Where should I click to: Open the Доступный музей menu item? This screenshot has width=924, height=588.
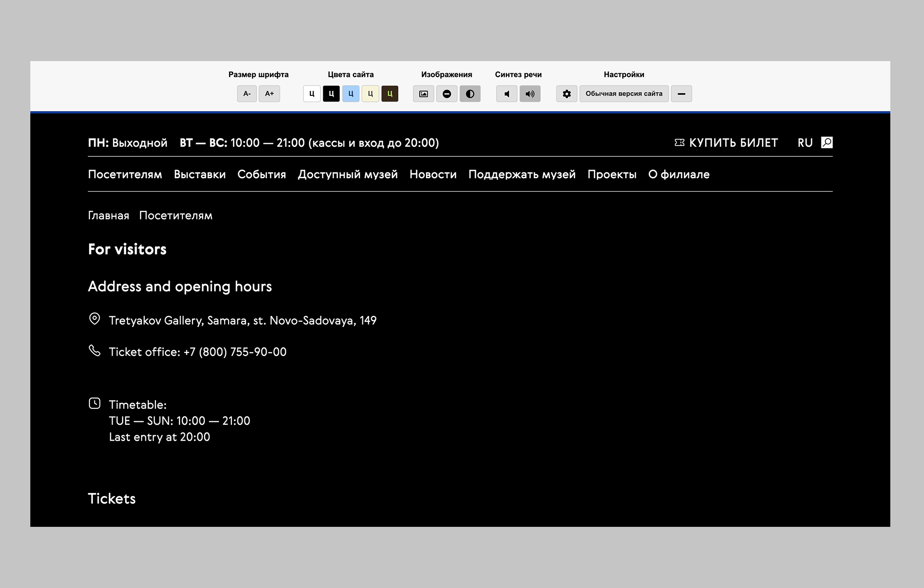tap(347, 174)
